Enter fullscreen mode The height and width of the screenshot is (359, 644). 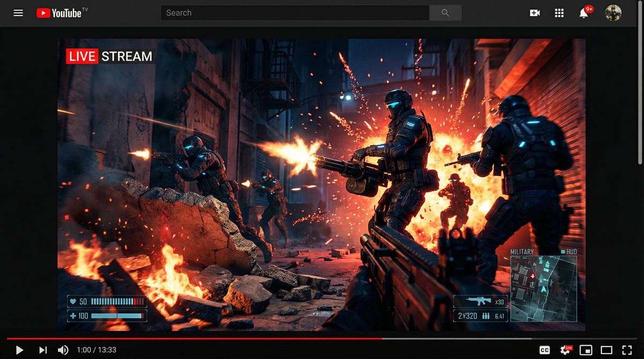pos(627,350)
